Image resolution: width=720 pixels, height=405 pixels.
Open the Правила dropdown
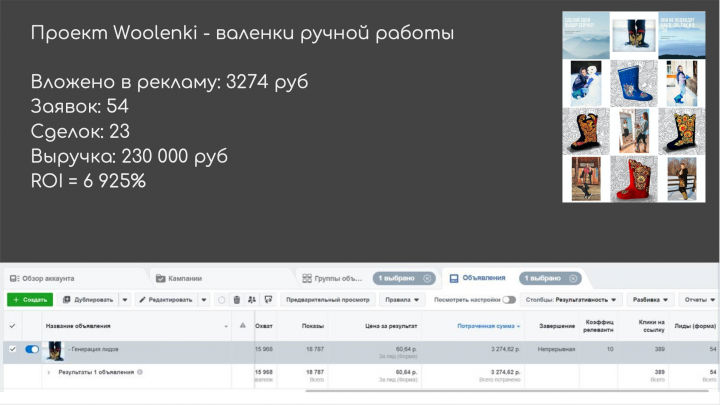(402, 300)
